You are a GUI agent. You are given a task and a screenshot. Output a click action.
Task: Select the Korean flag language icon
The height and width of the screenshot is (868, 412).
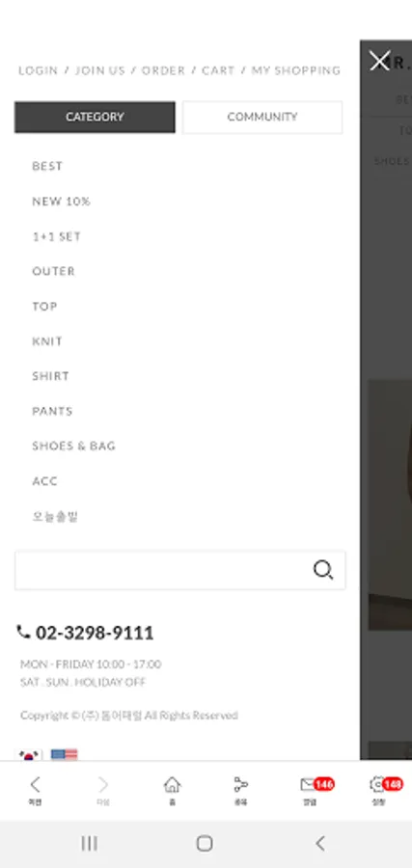click(x=29, y=754)
